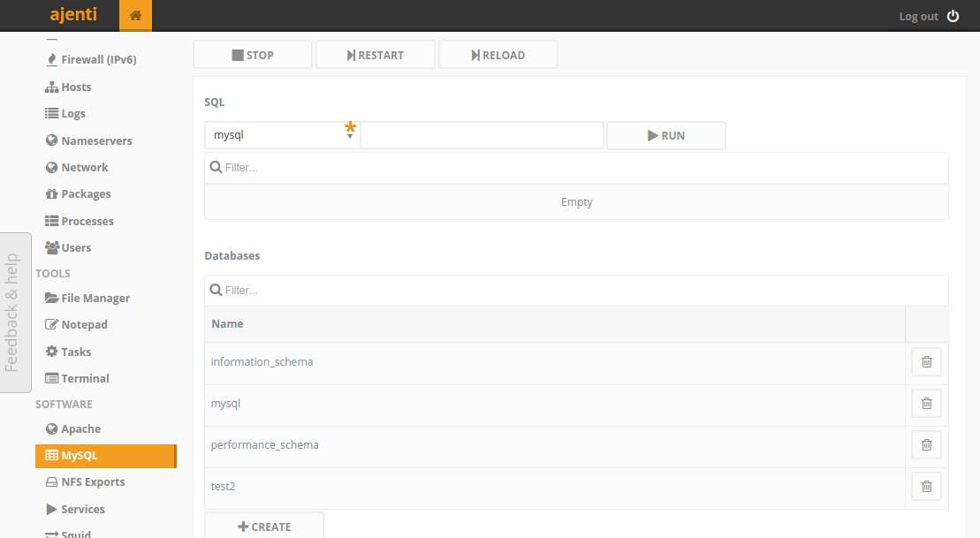Run the SQL query

click(666, 135)
